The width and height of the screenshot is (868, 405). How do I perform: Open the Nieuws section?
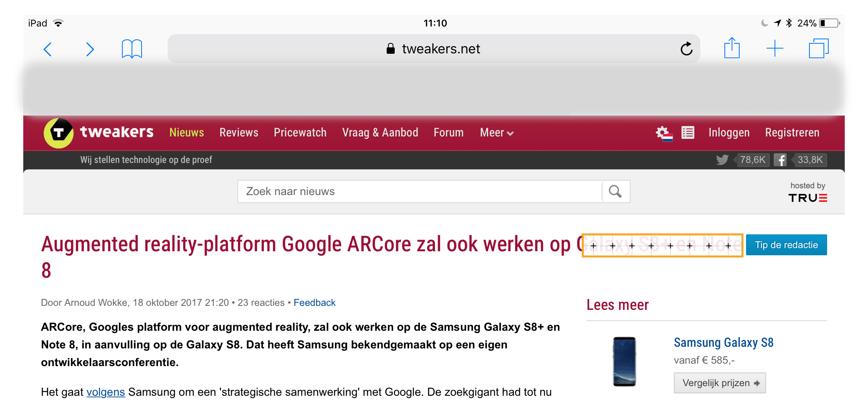[187, 132]
